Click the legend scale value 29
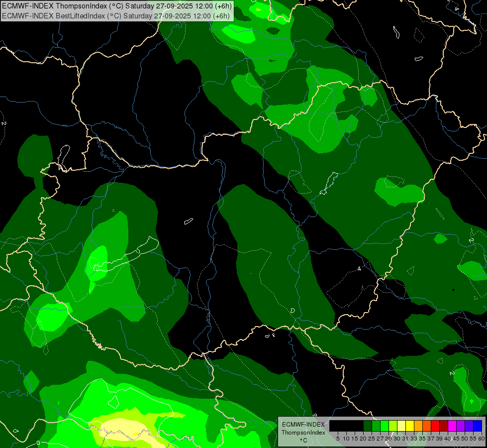487x448 pixels. pos(389,439)
